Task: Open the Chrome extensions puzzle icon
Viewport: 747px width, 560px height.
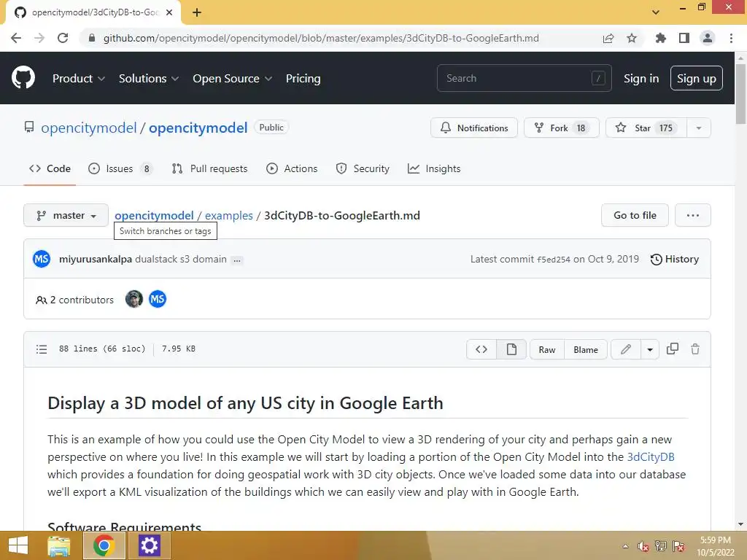Action: [x=660, y=38]
